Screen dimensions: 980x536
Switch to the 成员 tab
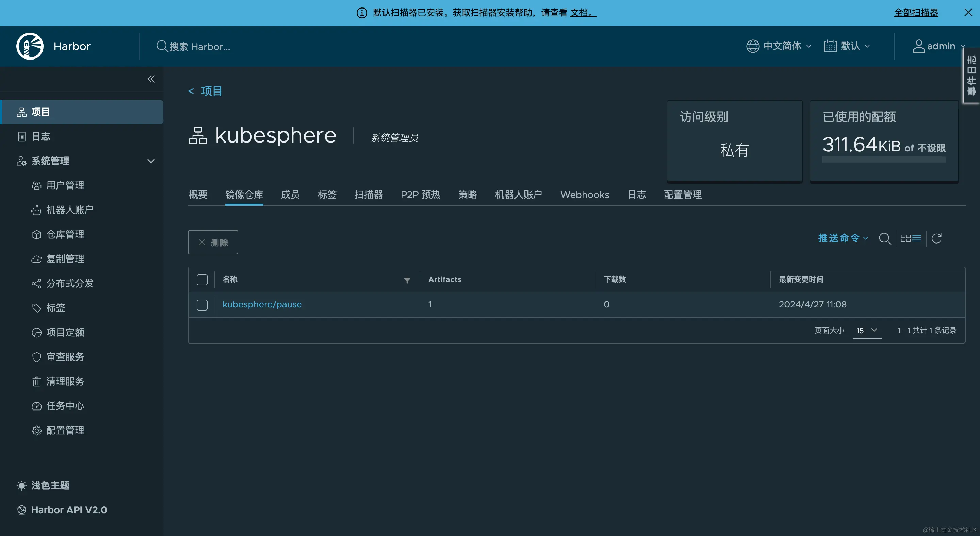click(x=290, y=195)
